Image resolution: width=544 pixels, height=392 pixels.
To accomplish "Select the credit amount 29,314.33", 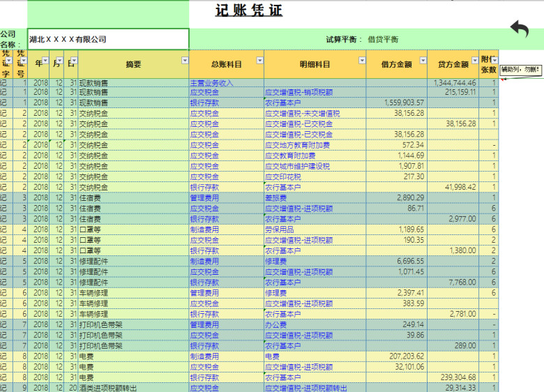I will (453, 388).
